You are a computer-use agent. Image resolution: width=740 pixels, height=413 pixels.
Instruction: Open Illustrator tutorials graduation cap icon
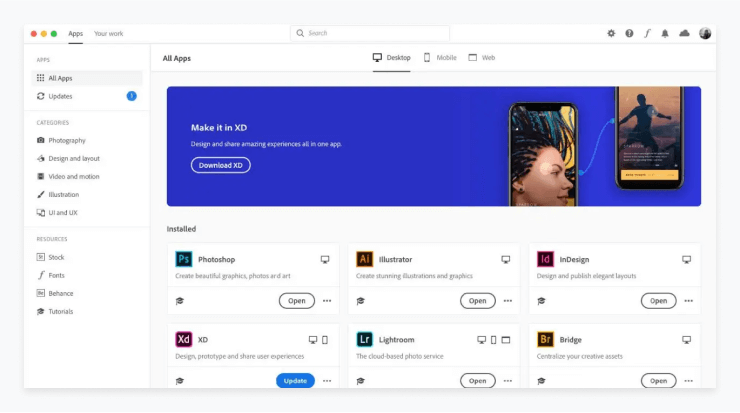tap(361, 301)
